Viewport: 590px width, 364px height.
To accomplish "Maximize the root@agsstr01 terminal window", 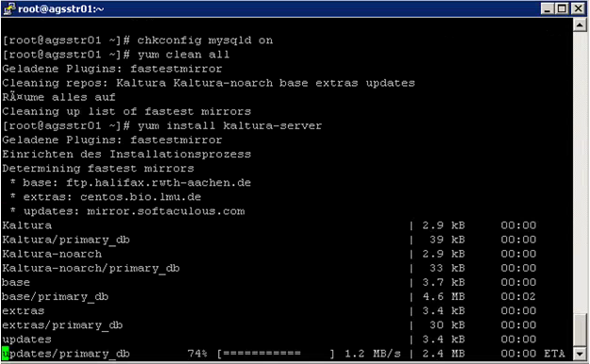I will (x=563, y=8).
